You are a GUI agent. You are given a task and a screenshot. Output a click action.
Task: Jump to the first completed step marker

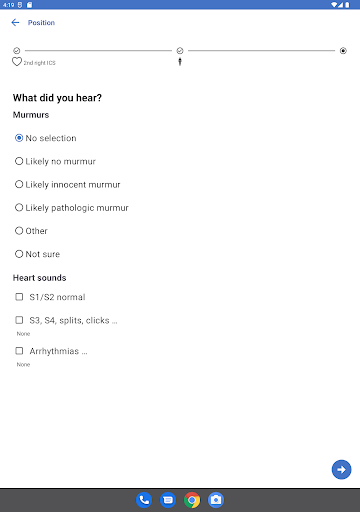coord(17,51)
